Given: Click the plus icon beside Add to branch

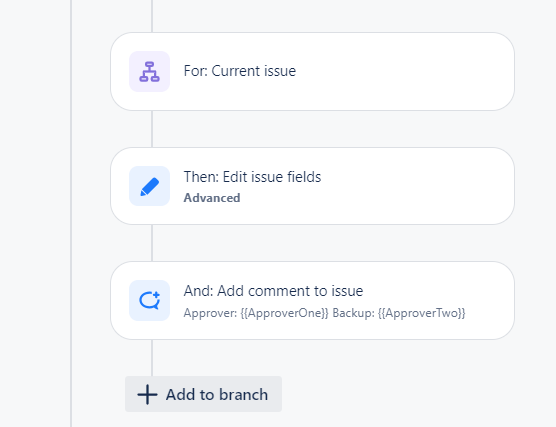Looking at the screenshot, I should 147,394.
